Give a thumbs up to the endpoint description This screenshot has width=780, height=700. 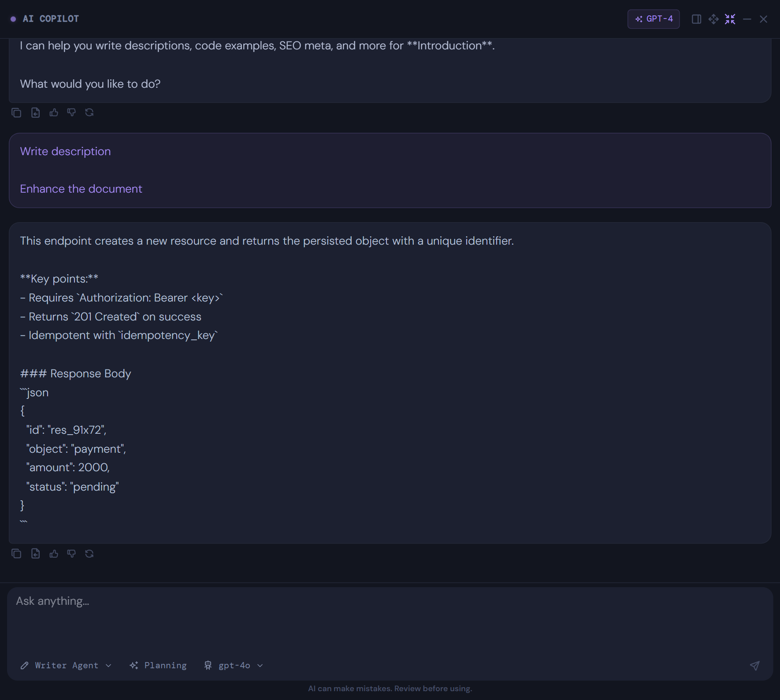[x=54, y=553]
